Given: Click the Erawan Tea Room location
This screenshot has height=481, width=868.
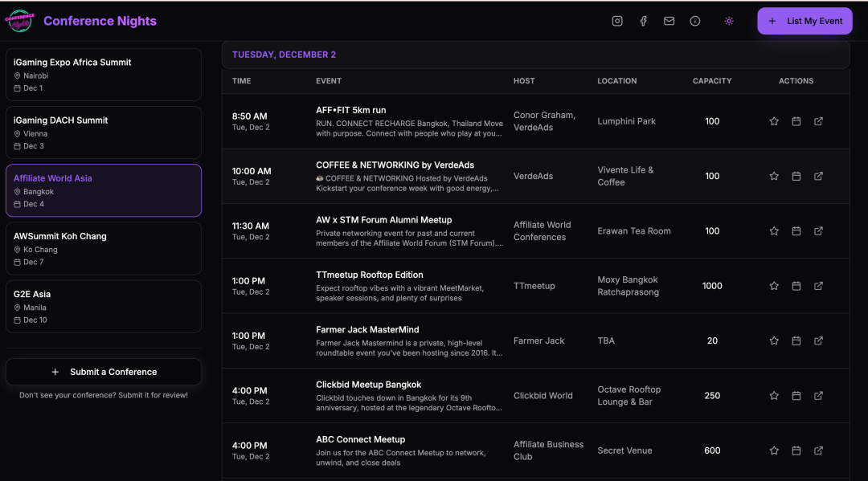Looking at the screenshot, I should (x=634, y=230).
